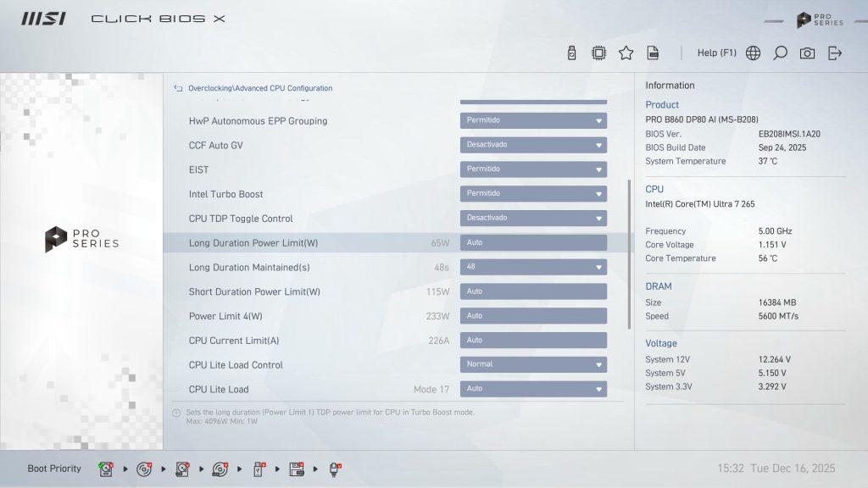
Task: Open Long Duration Maintained(s) dropdown showing 48
Action: point(533,267)
